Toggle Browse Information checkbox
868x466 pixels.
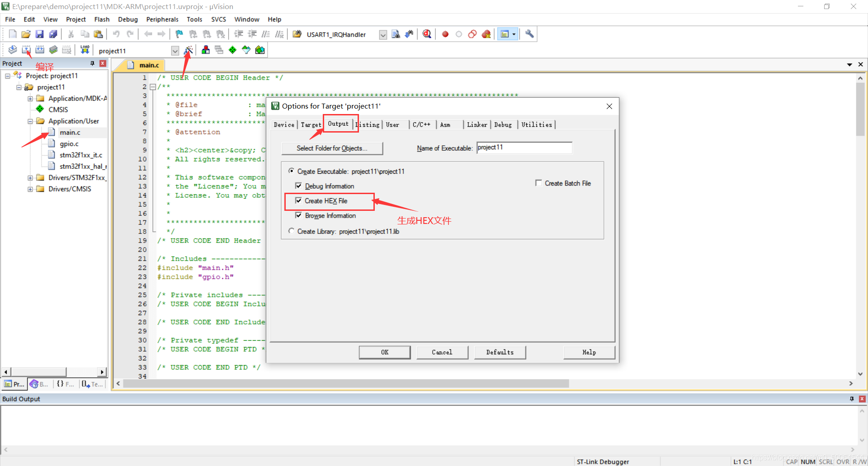[298, 215]
